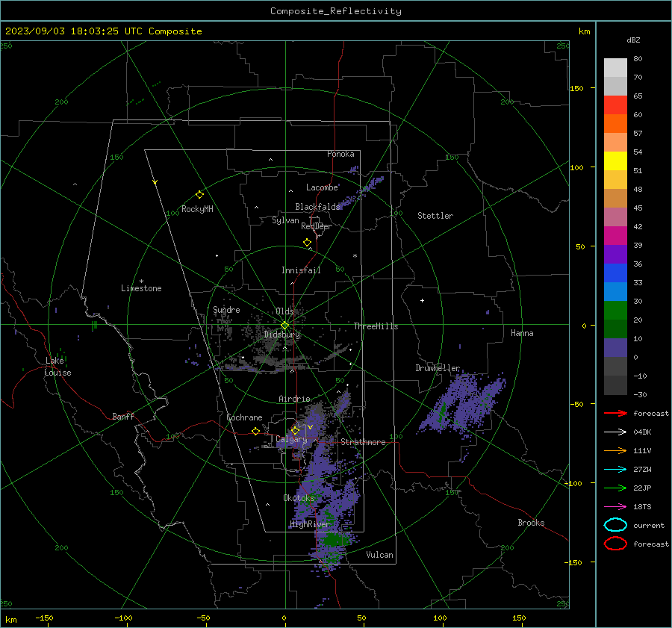
Task: Click the Sylvan town label
Action: 285,220
